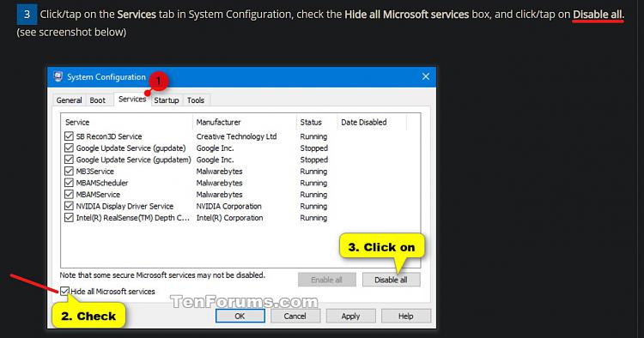Select the SB Recon3D Service row name
The height and width of the screenshot is (338, 644).
click(x=109, y=136)
